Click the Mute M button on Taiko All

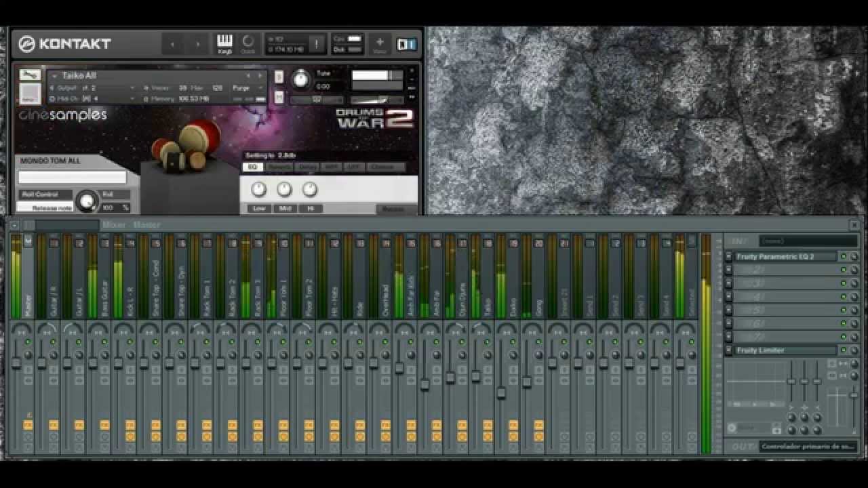(279, 98)
